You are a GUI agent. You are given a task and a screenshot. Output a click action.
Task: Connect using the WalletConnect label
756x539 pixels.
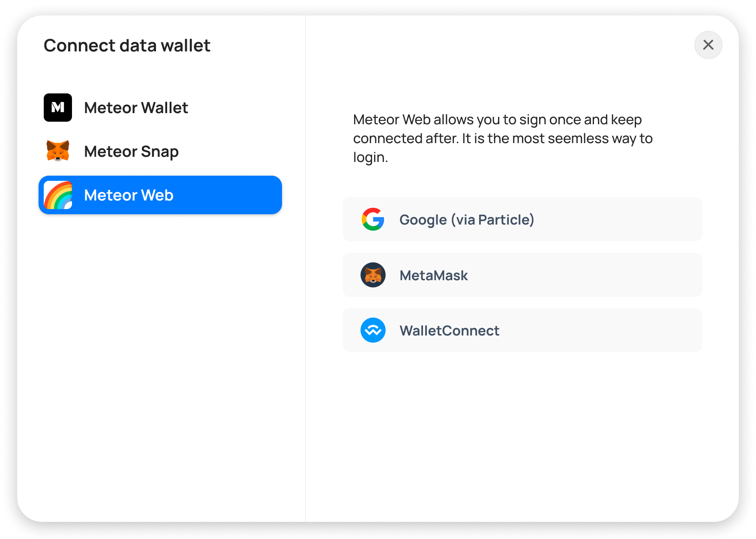(449, 331)
